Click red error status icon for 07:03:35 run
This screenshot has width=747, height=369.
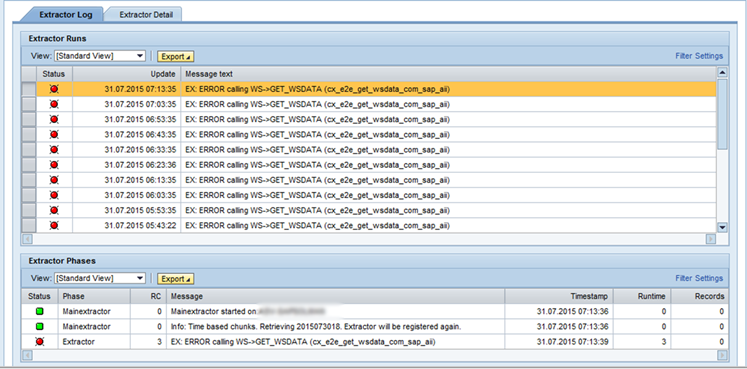click(54, 104)
